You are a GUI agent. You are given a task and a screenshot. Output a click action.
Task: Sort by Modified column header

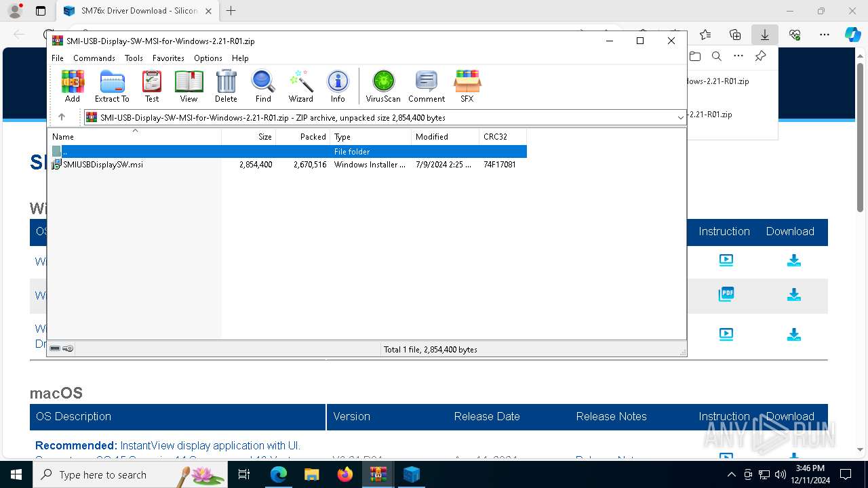coord(446,136)
